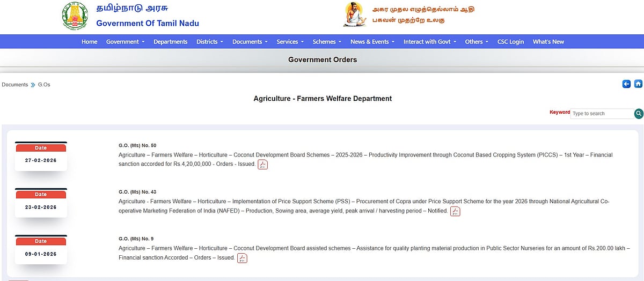
Task: Open the Departments menu item
Action: (171, 42)
